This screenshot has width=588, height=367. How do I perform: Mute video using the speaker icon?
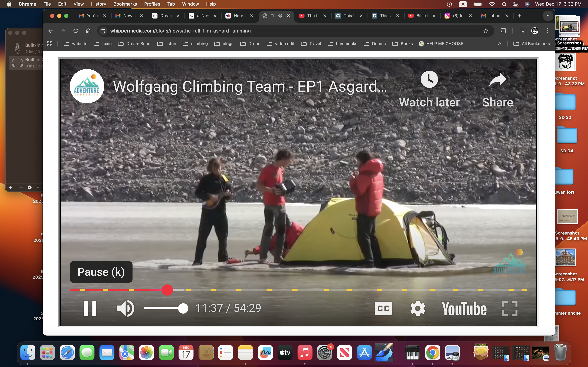click(125, 308)
